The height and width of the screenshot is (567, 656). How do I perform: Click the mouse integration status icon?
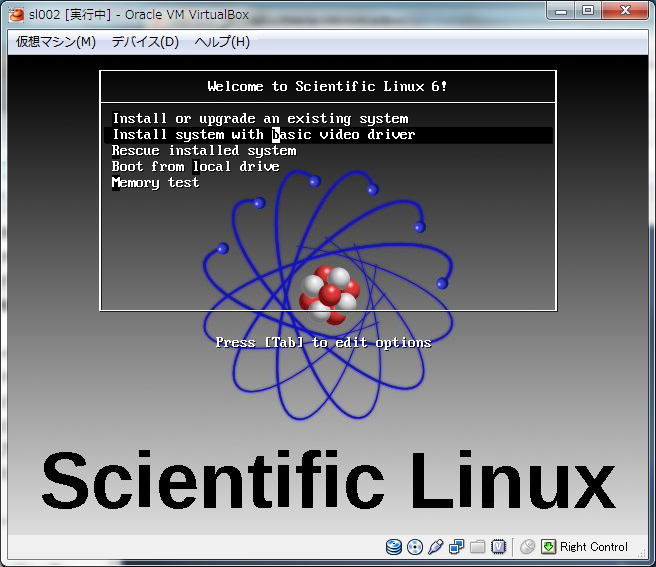(527, 546)
